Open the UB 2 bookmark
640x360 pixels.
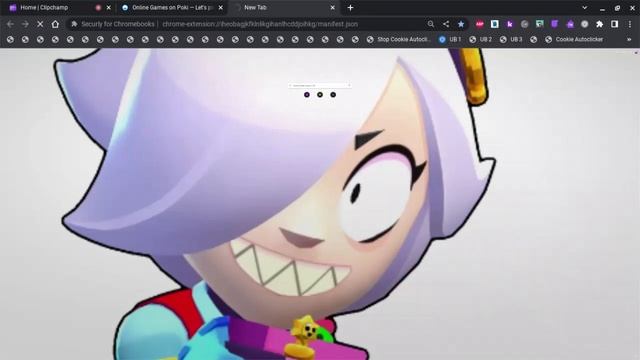point(480,40)
